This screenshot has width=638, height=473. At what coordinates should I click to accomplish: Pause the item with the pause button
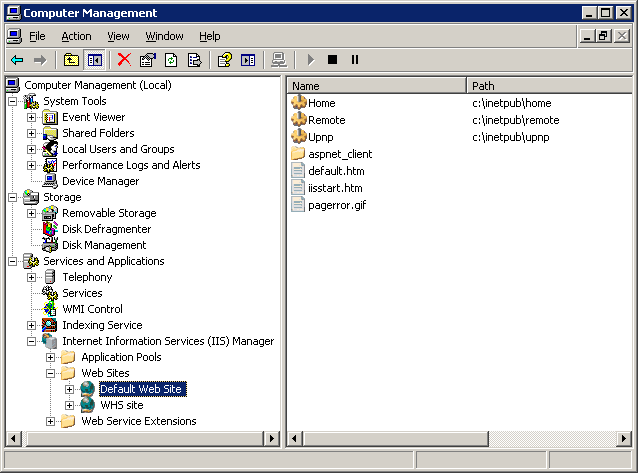coord(355,60)
